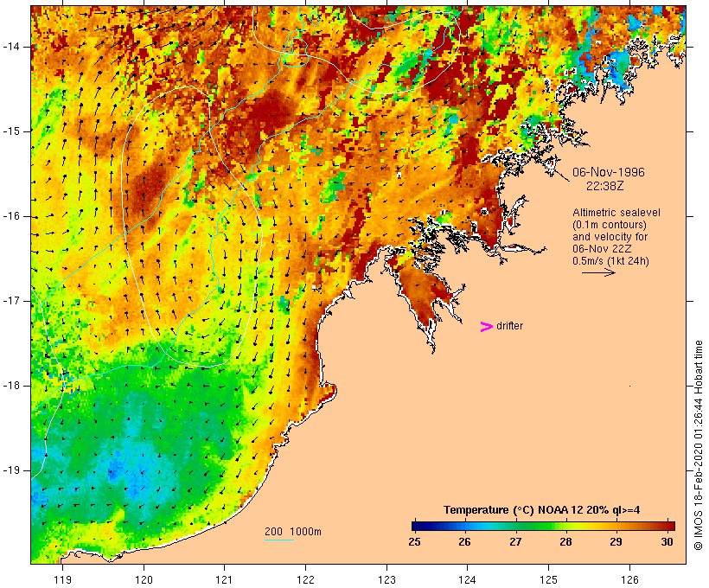Click the latitude label '-19'
The height and width of the screenshot is (588, 709).
coord(10,470)
